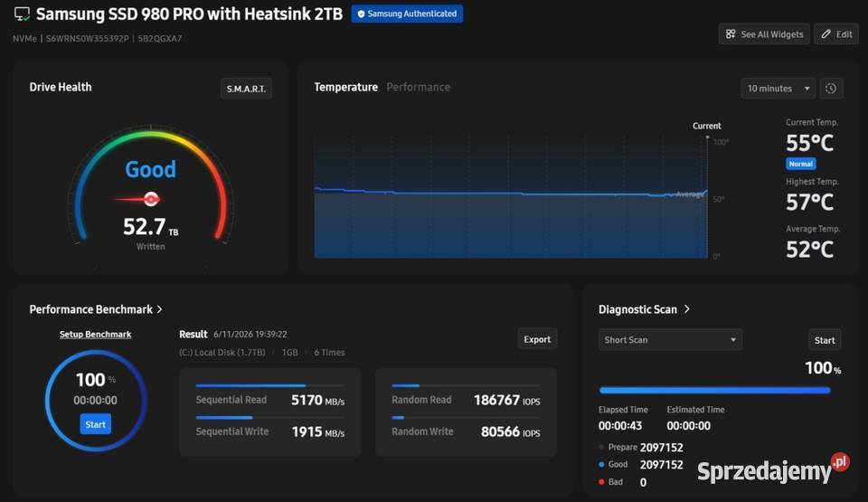
Task: Click the Good health status text
Action: pyautogui.click(x=151, y=169)
